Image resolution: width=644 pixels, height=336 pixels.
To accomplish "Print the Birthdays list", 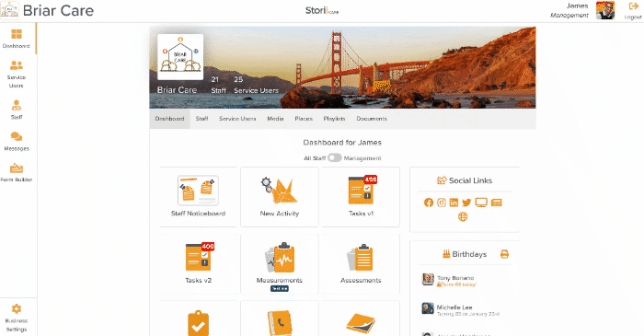I will [x=505, y=254].
